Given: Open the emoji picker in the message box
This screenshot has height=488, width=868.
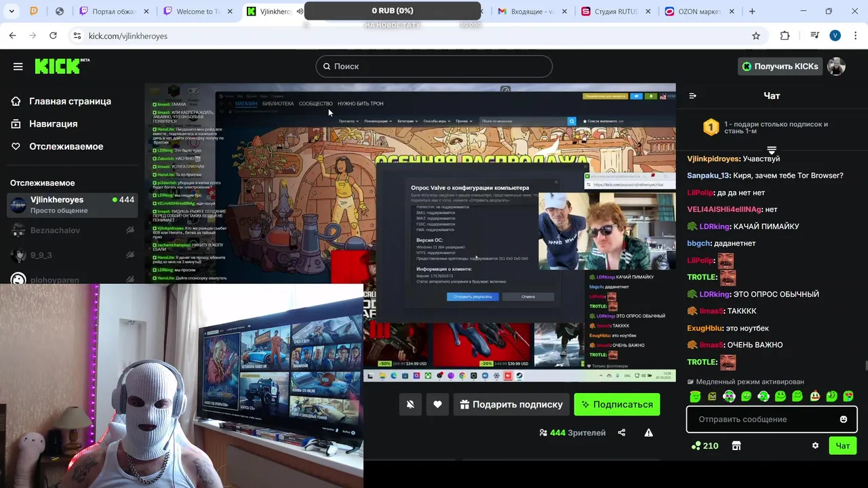Looking at the screenshot, I should pyautogui.click(x=844, y=420).
